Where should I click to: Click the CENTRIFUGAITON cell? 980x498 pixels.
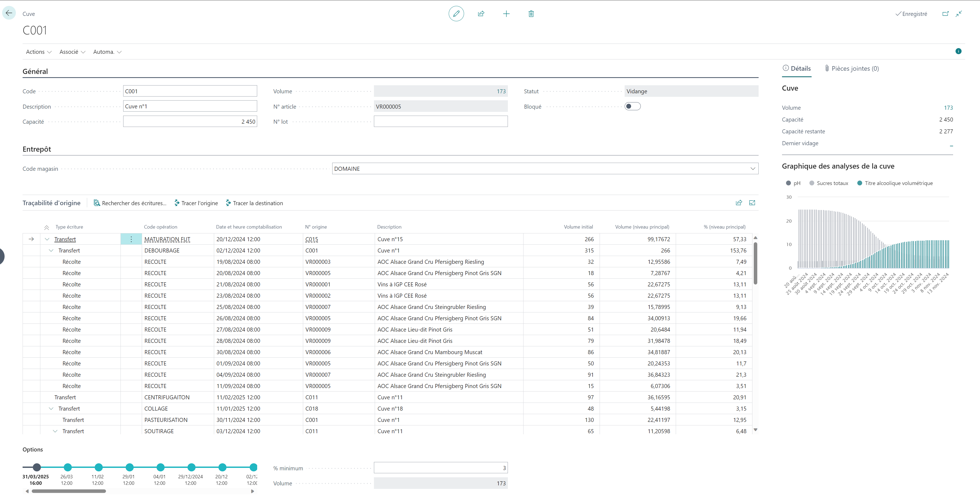pos(178,397)
